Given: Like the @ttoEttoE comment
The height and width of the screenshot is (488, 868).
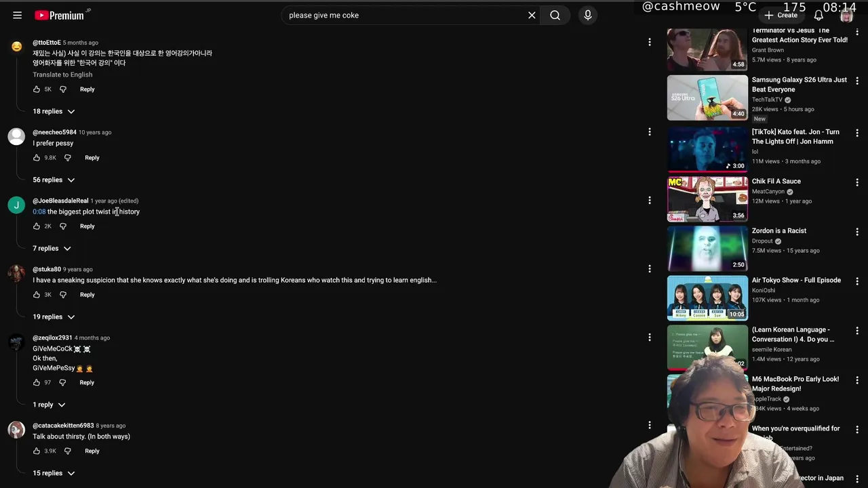Looking at the screenshot, I should click(x=37, y=89).
